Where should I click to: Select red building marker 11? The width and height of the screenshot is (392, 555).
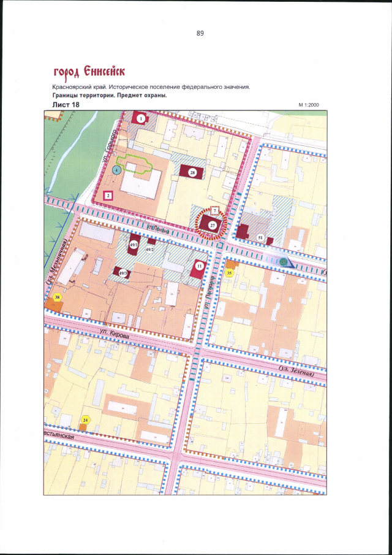199,265
